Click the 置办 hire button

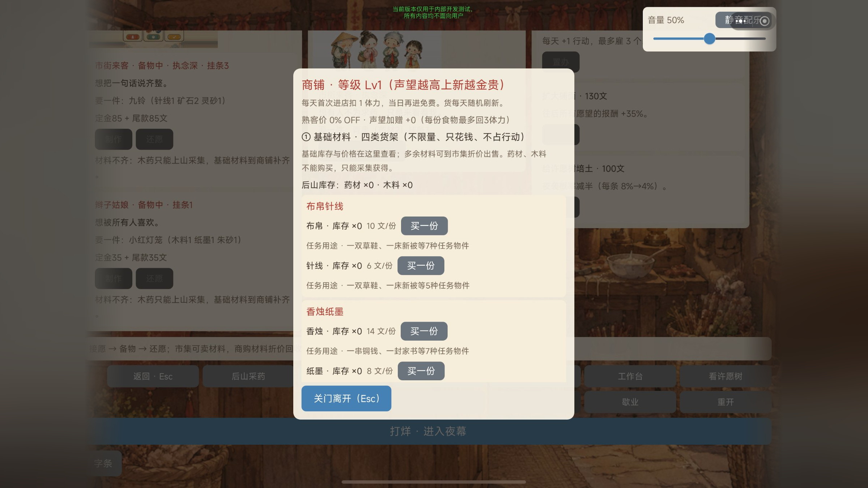561,62
